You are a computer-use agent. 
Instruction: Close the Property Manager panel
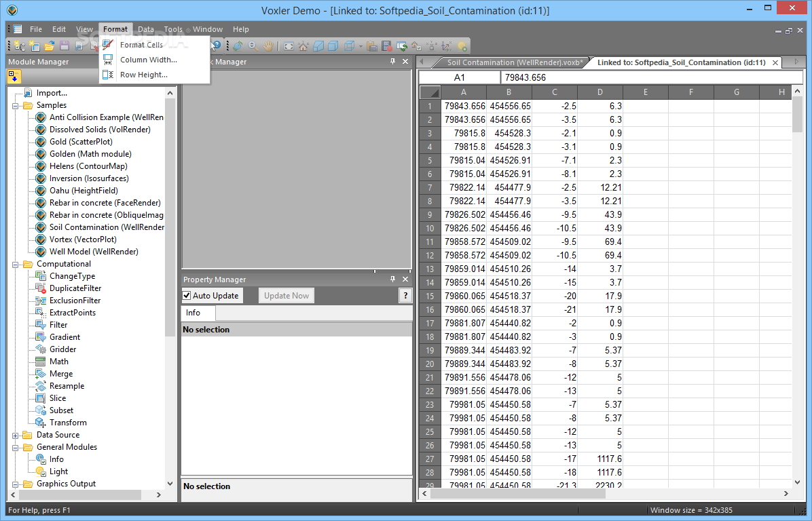pos(405,279)
